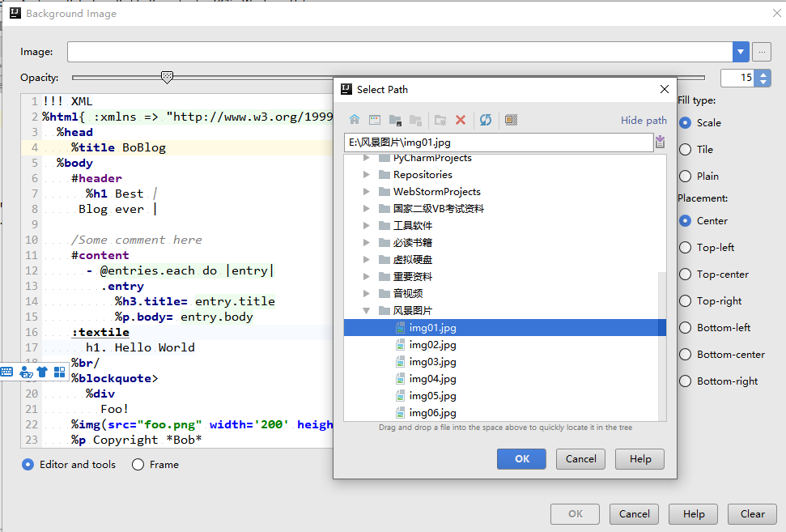This screenshot has height=532, width=786.
Task: Click the Clear button to remove background
Action: tap(752, 513)
